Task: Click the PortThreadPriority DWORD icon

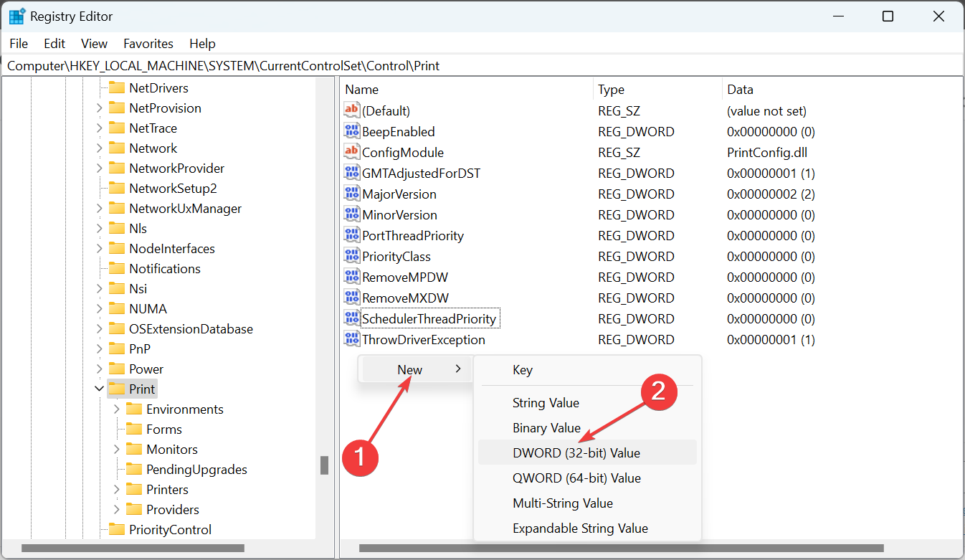Action: click(x=352, y=235)
